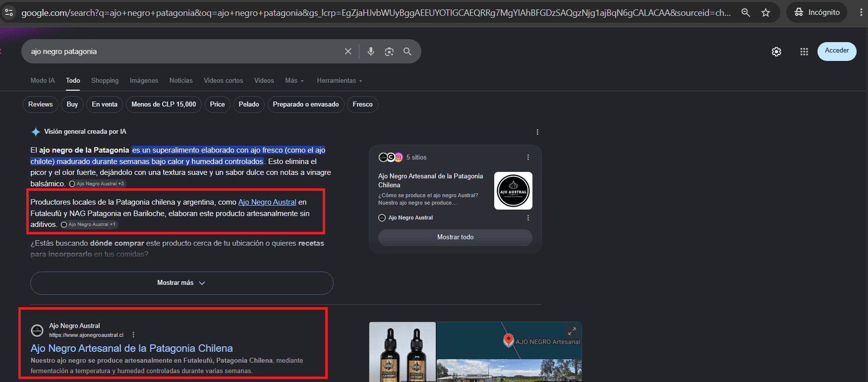Clear the search box with the X icon
The width and height of the screenshot is (868, 382).
348,52
